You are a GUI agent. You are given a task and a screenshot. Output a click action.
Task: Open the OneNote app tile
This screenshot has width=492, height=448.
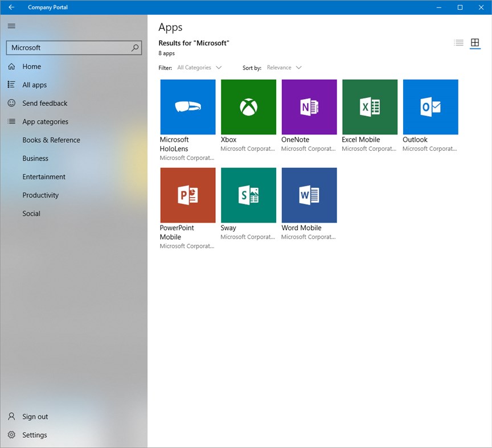[x=309, y=106]
